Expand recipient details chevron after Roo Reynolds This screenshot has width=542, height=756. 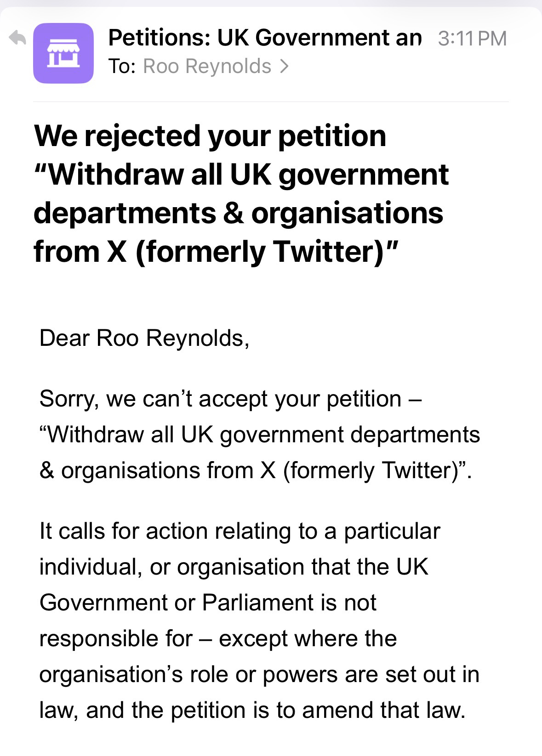click(x=285, y=67)
